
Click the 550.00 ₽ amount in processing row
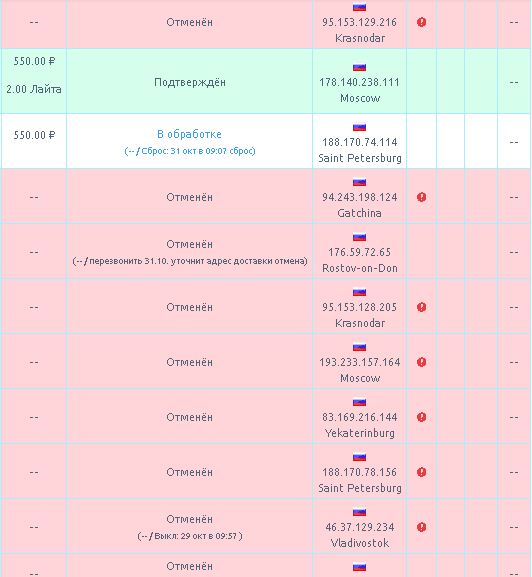pos(34,135)
